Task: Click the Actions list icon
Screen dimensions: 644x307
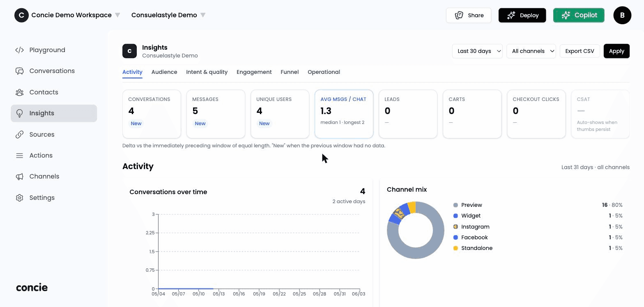Action: pos(19,156)
